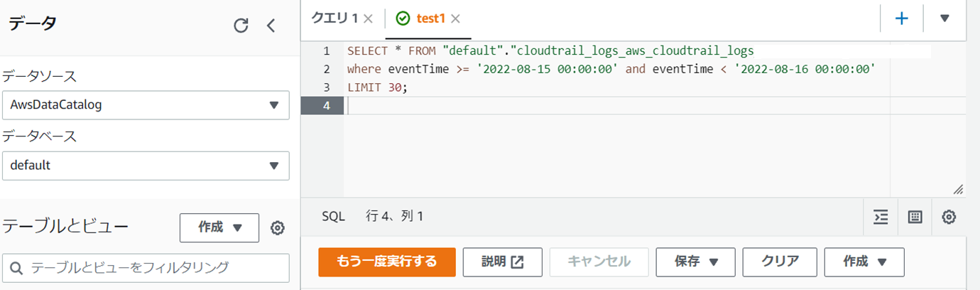The width and height of the screenshot is (980, 290).
Task: Close the クエリ 1 tab
Action: point(368,19)
